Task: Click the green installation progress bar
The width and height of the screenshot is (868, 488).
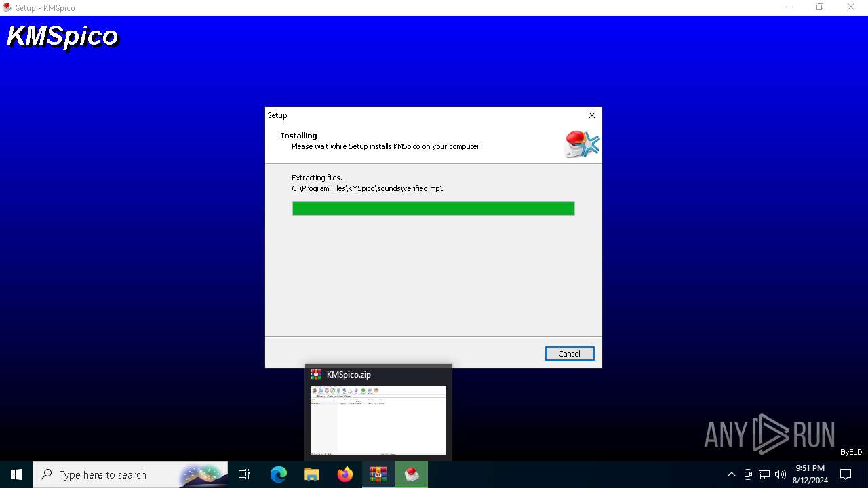Action: pyautogui.click(x=433, y=208)
